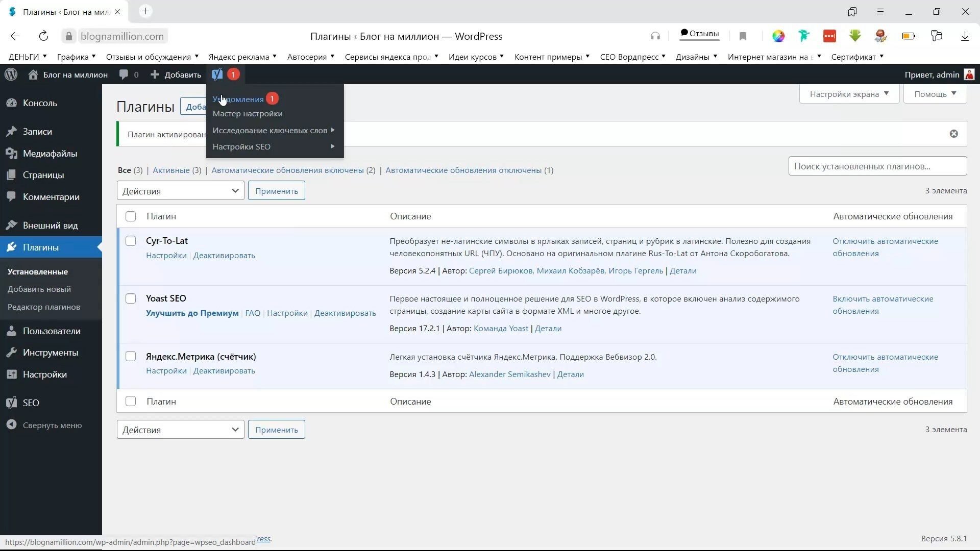
Task: Включить автоматические обновления for Yoast SEO
Action: click(x=883, y=305)
